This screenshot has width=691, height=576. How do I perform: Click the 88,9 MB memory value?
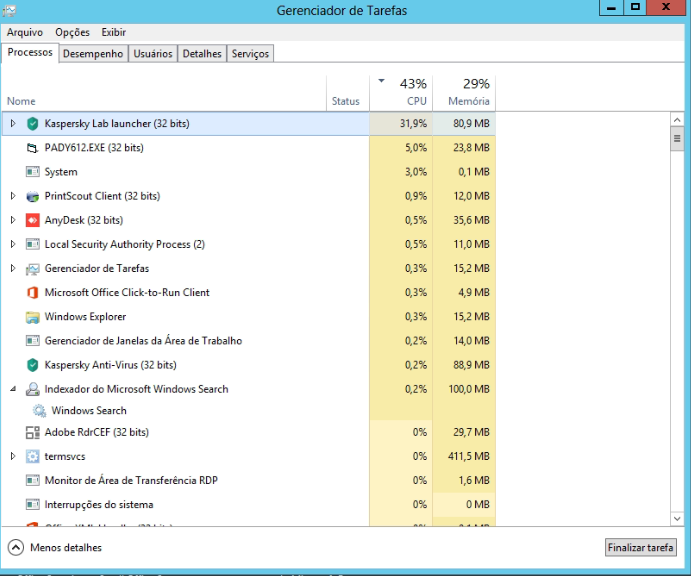click(472, 365)
